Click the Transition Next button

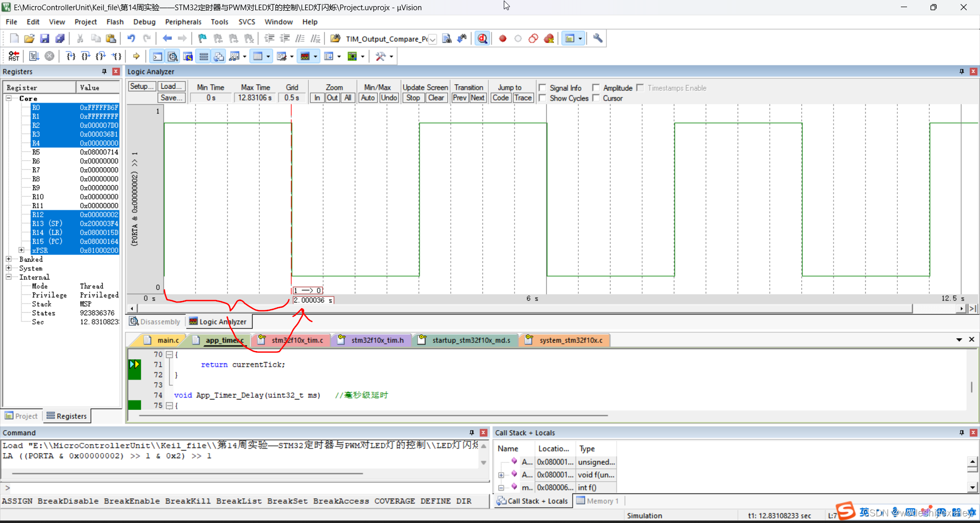point(477,98)
